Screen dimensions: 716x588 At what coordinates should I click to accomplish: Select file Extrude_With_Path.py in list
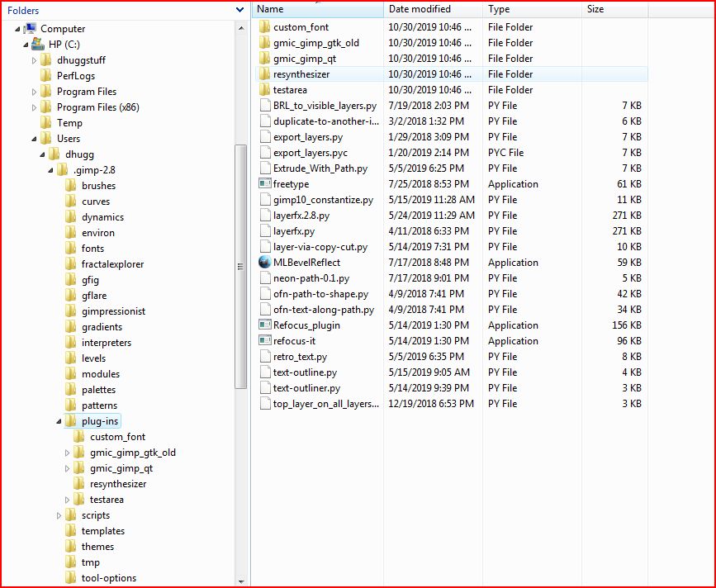pyautogui.click(x=320, y=168)
